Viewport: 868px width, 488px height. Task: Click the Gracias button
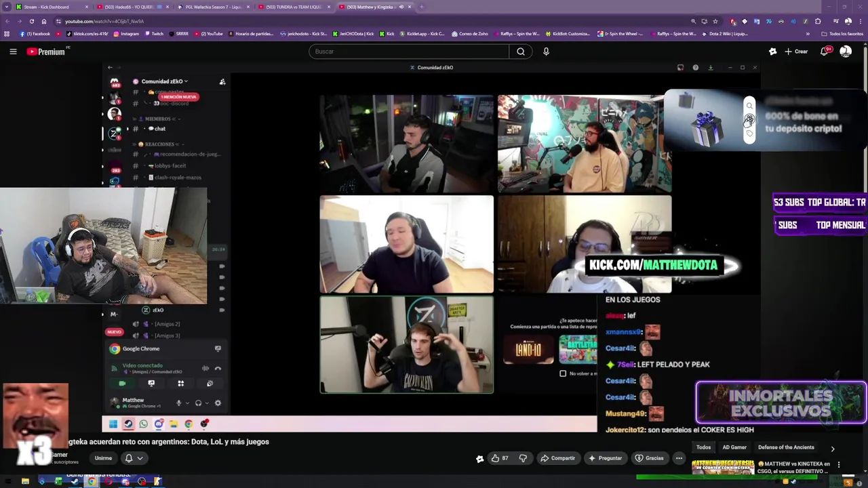tap(649, 458)
